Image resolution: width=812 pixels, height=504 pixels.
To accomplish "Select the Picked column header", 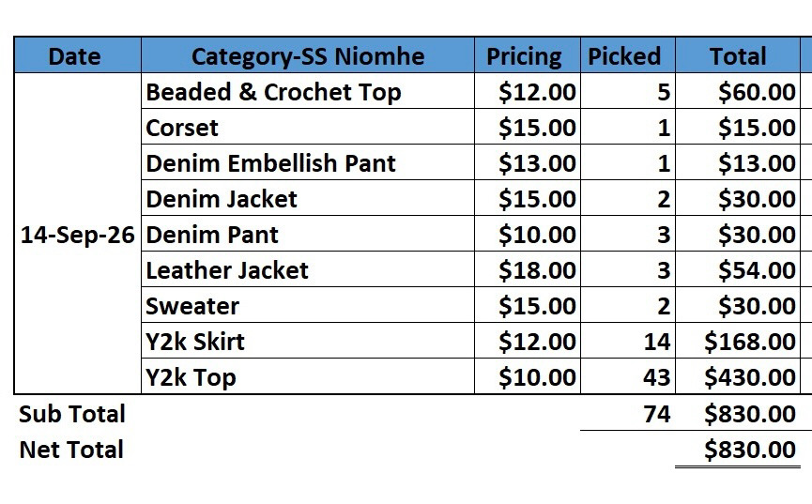I will coord(628,55).
